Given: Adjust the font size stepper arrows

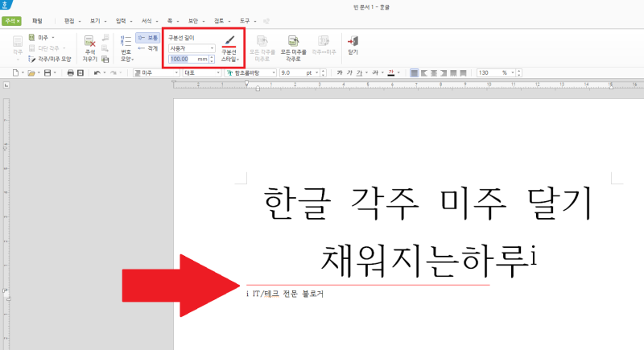Looking at the screenshot, I should [324, 73].
